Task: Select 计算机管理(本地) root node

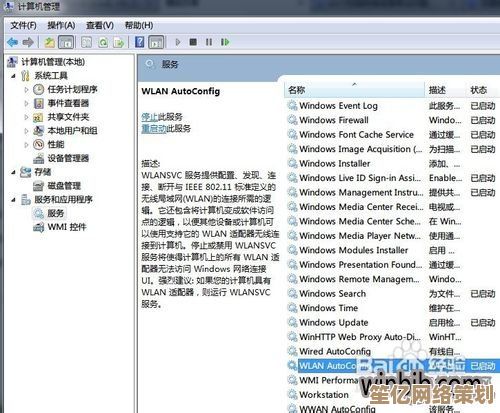Action: (53, 62)
